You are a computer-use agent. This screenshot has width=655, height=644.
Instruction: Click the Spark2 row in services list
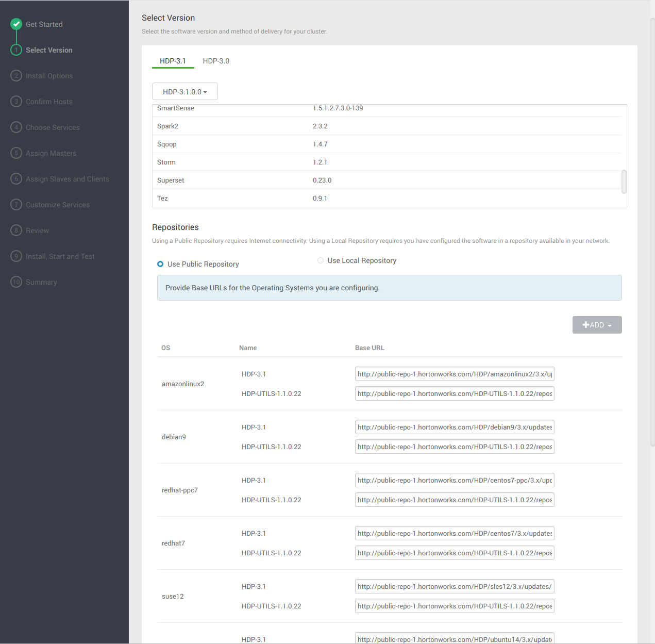387,126
